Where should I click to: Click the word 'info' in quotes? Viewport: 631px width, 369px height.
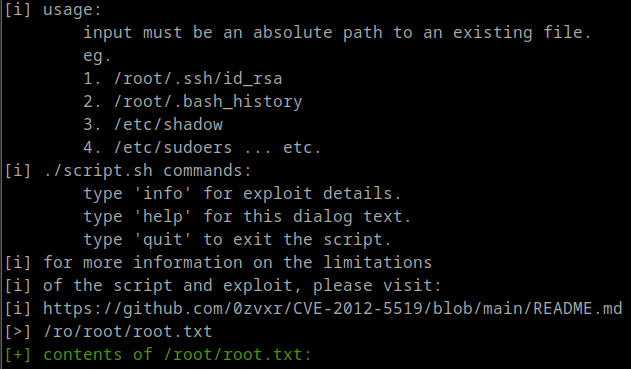click(x=163, y=194)
